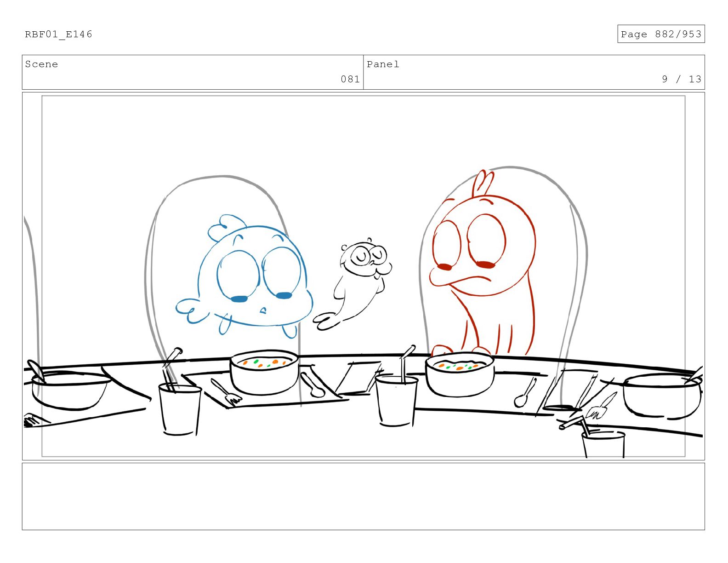Click the empty notes box below panel

[363, 496]
